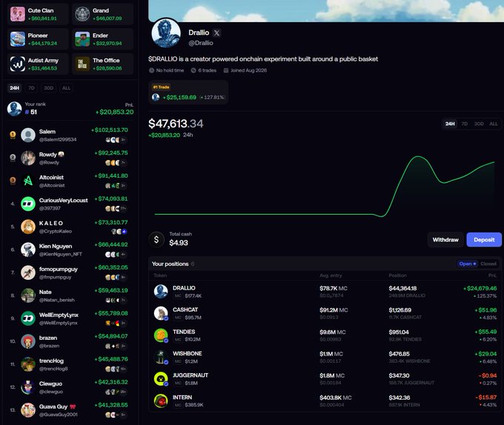This screenshot has width=504, height=425.
Task: Click the '$47,613.34' portfolio value
Action: 176,124
